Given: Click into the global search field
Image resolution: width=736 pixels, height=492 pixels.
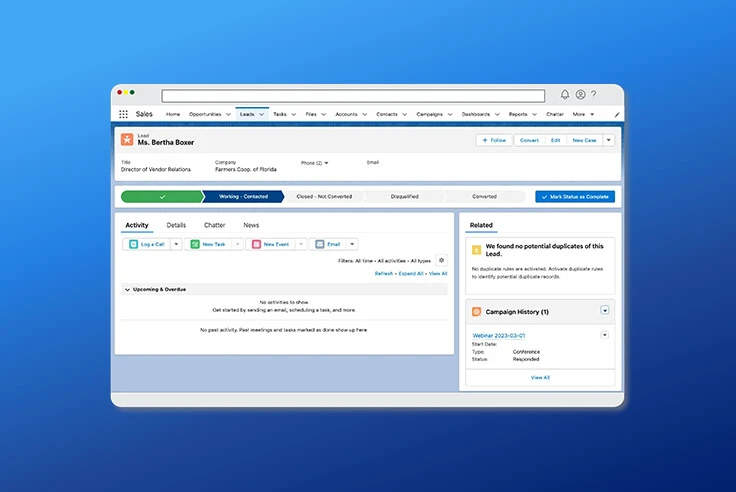Looking at the screenshot, I should point(353,96).
